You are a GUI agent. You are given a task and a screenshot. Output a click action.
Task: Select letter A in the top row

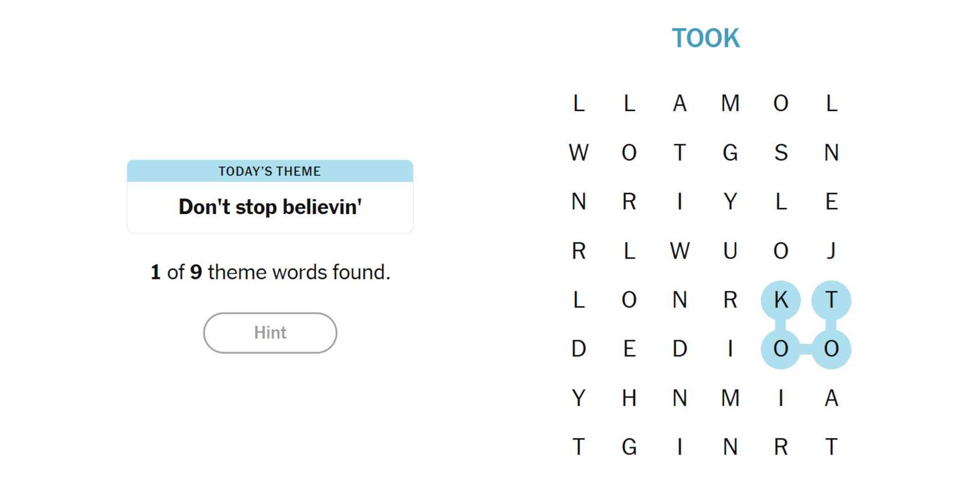(x=679, y=103)
